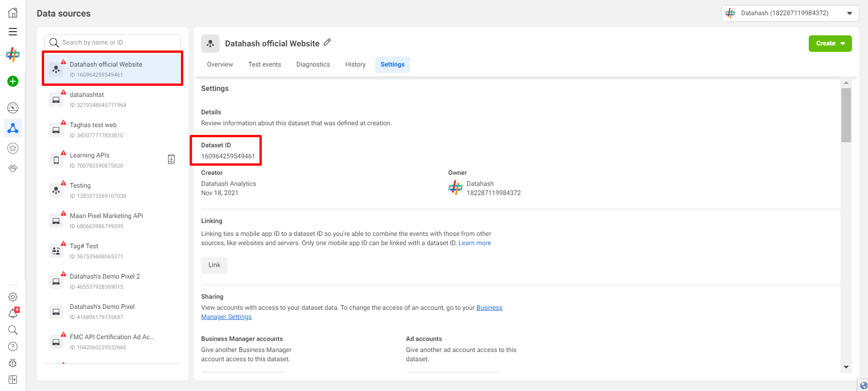This screenshot has height=391, width=868.
Task: Open the home icon in left sidebar
Action: pyautogui.click(x=13, y=13)
